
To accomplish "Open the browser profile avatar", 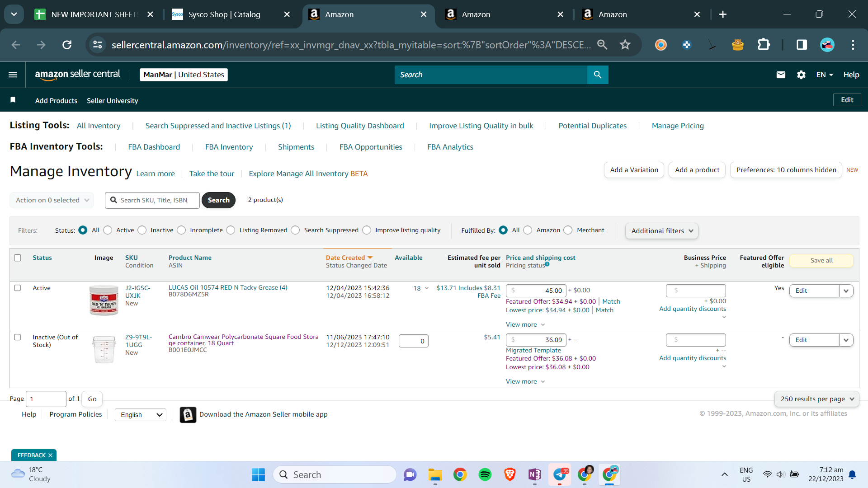I will pyautogui.click(x=827, y=45).
